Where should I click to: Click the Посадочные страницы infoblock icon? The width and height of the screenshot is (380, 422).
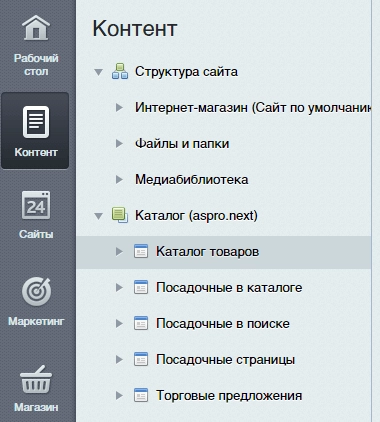pyautogui.click(x=141, y=359)
